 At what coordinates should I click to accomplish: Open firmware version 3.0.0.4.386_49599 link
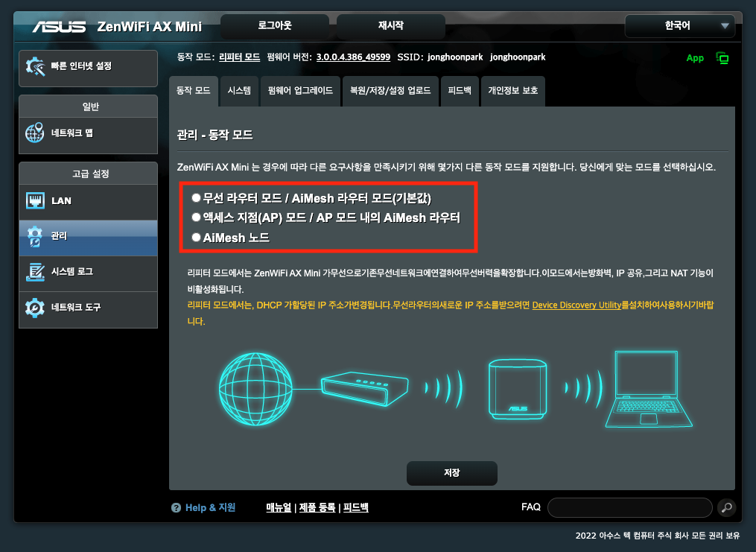coord(353,57)
